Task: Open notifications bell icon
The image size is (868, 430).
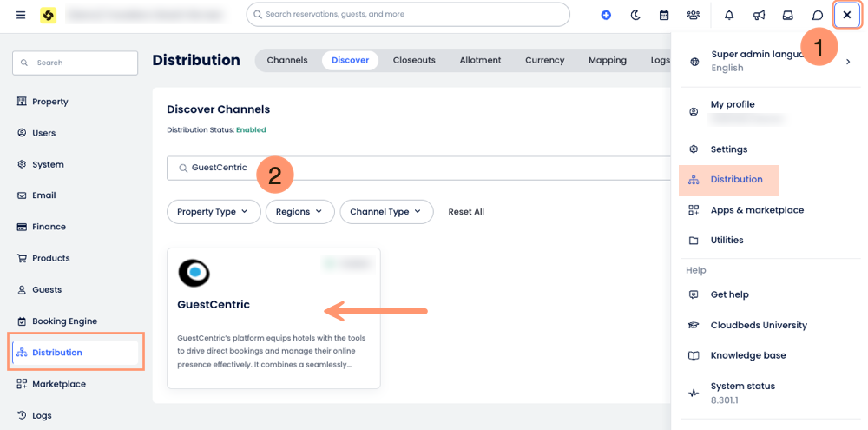Action: 729,15
